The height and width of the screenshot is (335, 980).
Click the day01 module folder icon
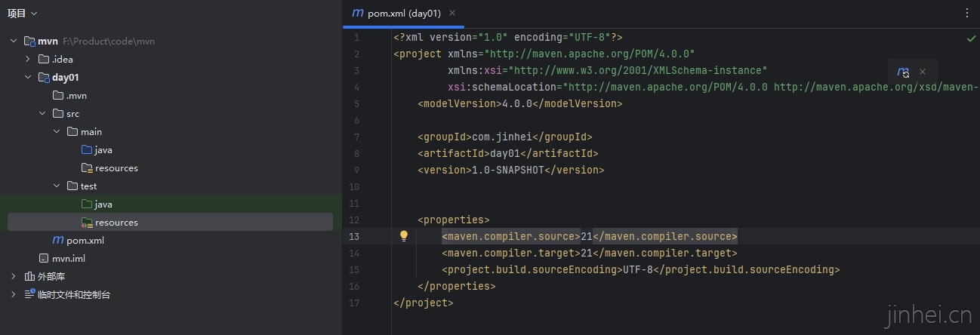click(x=43, y=77)
